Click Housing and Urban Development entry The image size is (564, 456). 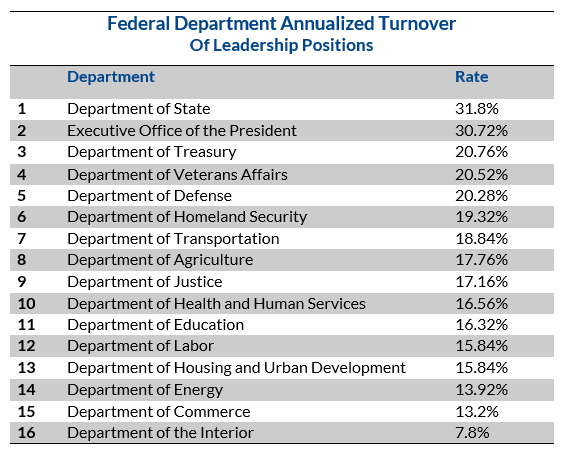[236, 368]
